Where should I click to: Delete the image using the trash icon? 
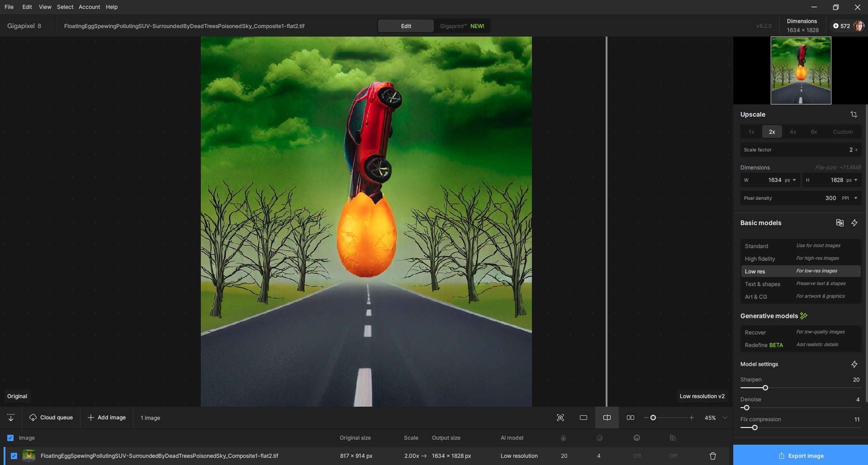[713, 456]
